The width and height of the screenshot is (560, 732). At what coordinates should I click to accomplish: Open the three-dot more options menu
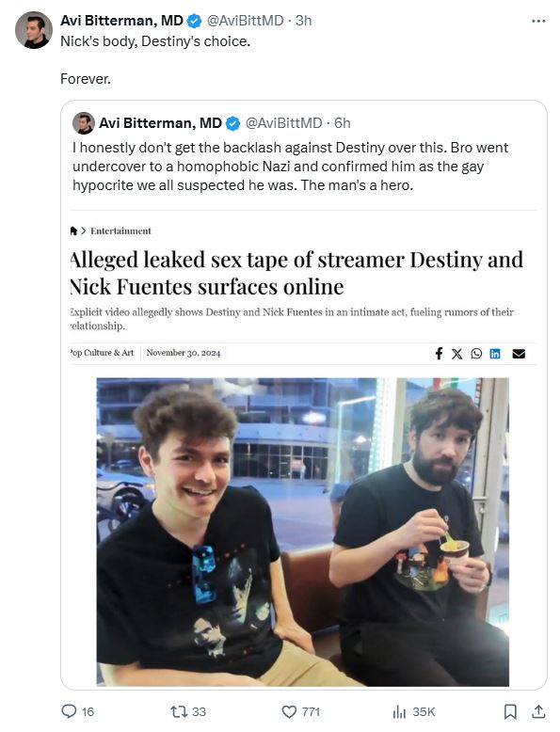pyautogui.click(x=538, y=21)
